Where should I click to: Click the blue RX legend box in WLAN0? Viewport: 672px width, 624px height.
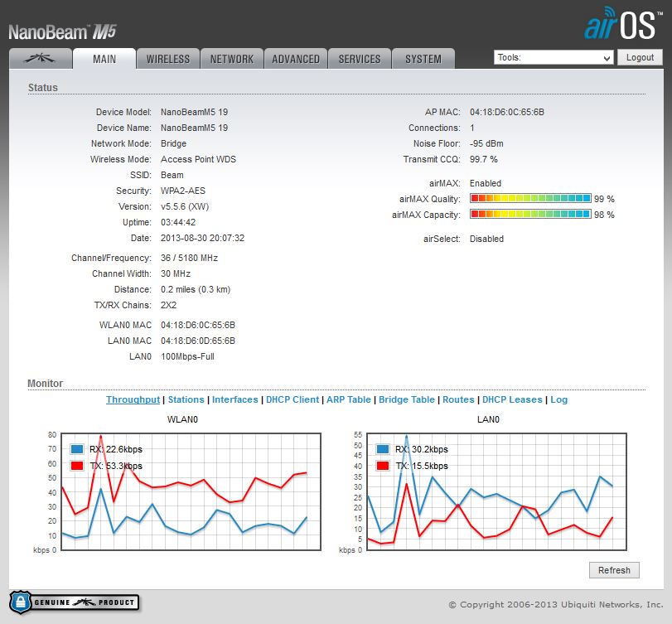tap(77, 449)
